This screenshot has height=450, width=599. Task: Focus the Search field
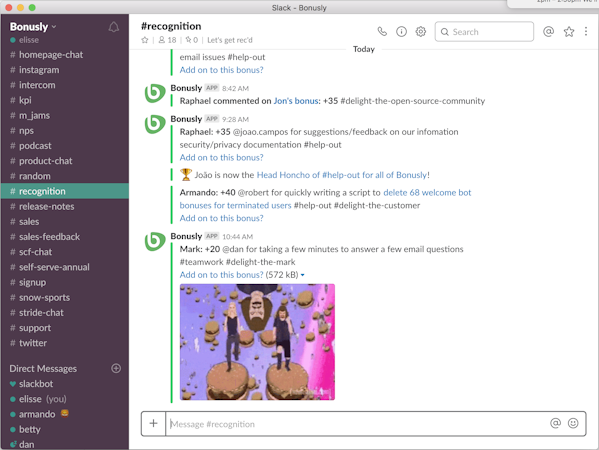[484, 32]
